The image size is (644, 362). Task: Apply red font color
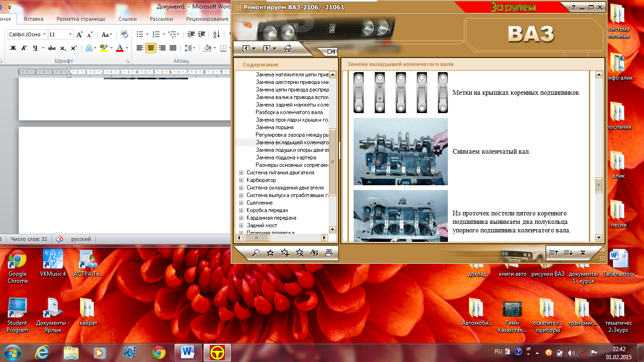pos(119,48)
